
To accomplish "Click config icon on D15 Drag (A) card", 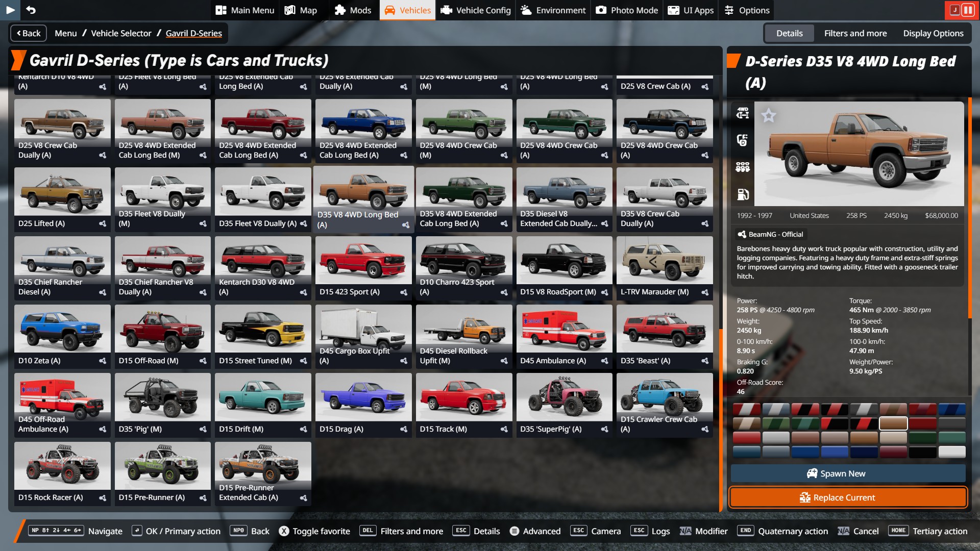I will coord(404,429).
